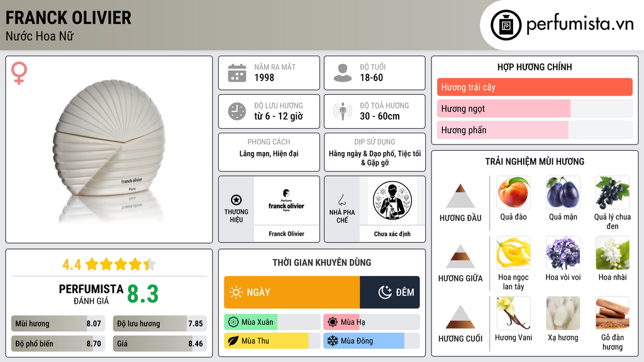Click the sillage icon beside Độ toả hương
The image size is (644, 362).
pos(343,111)
